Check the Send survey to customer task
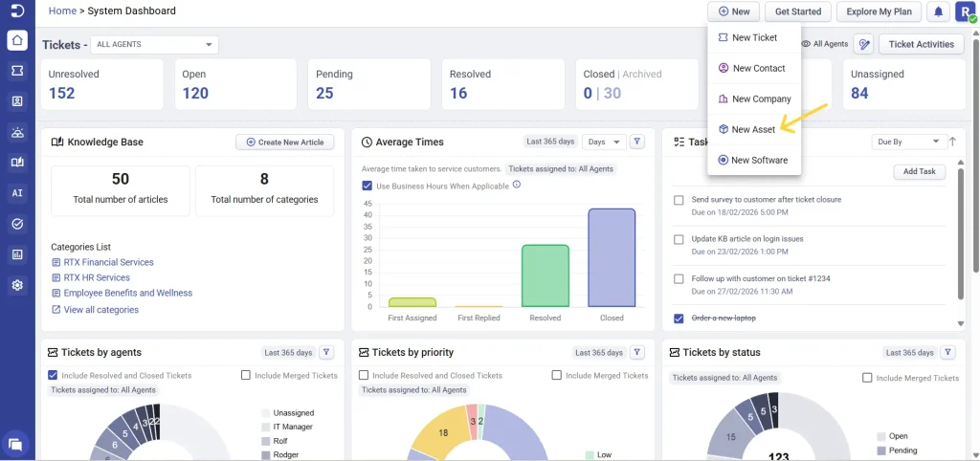Viewport: 980px width, 461px height. [x=679, y=201]
